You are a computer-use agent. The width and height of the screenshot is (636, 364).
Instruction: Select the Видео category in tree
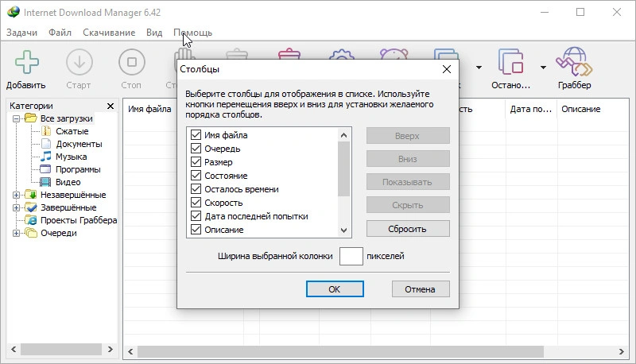68,182
